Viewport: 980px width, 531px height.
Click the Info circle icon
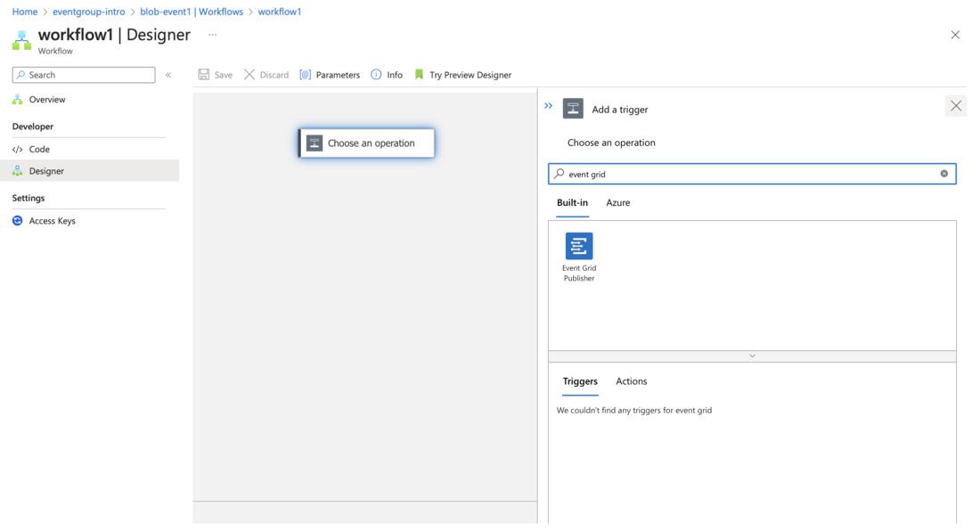[x=376, y=74]
